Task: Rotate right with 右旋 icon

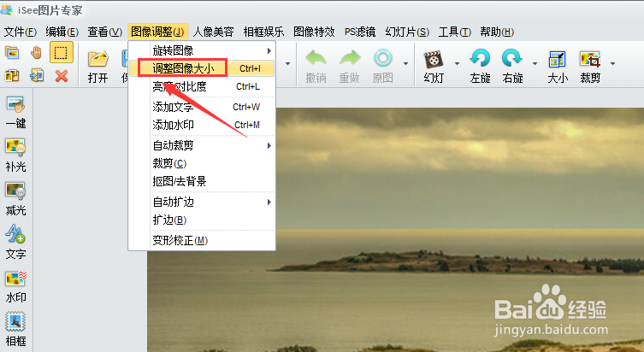Action: (512, 67)
